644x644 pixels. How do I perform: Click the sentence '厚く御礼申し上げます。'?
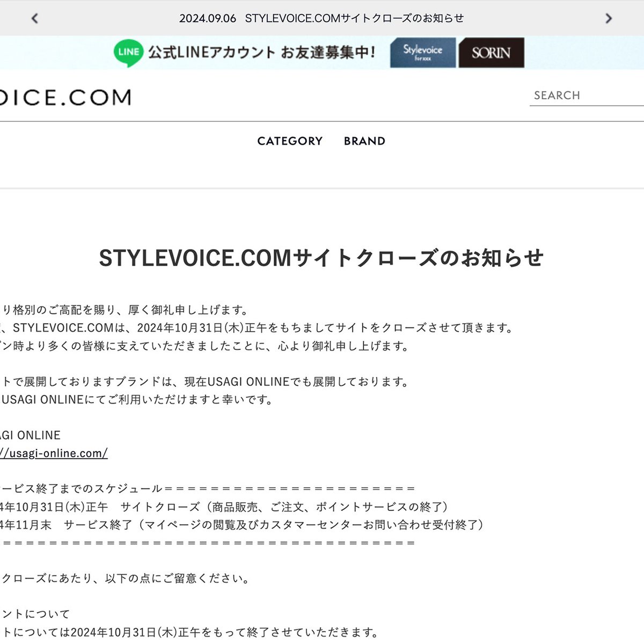[188, 310]
